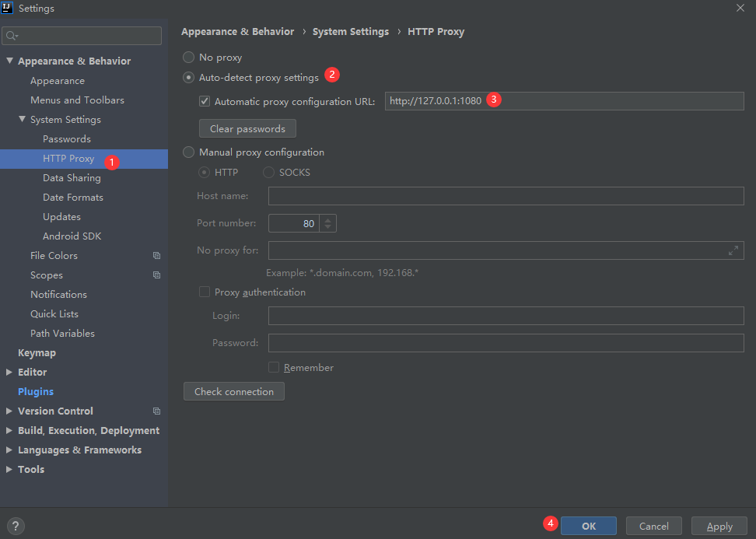The width and height of the screenshot is (756, 539).
Task: Click the Apply button
Action: [x=719, y=526]
